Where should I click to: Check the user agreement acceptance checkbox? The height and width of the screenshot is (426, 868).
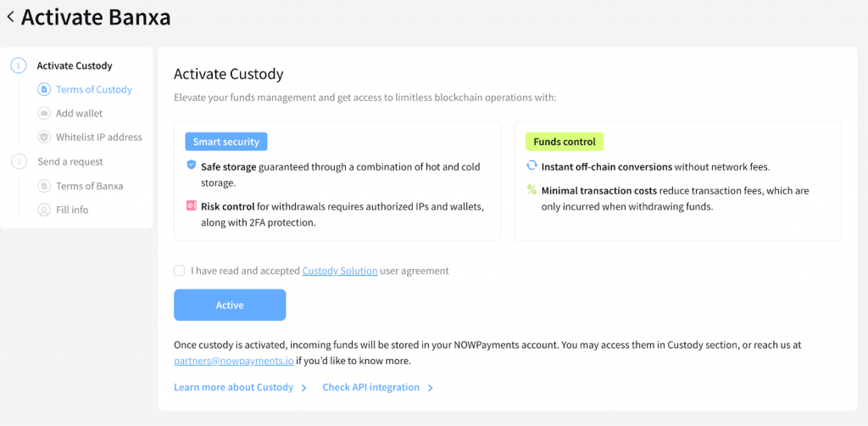pos(179,271)
